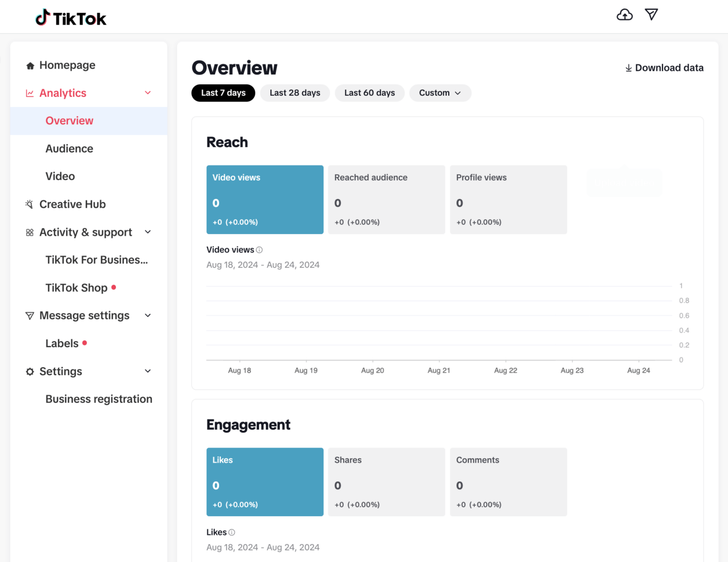This screenshot has height=562, width=728.
Task: Click the TikTok logo
Action: click(70, 17)
